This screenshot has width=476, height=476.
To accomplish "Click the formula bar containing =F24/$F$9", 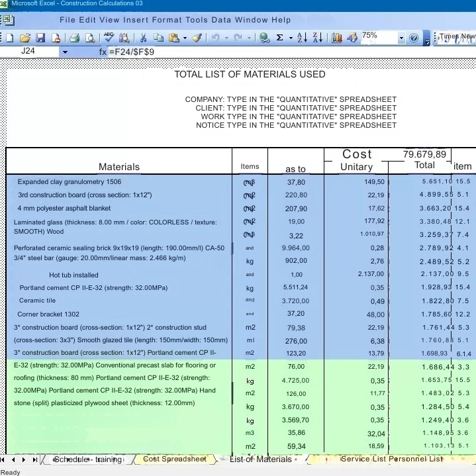I will click(265, 52).
